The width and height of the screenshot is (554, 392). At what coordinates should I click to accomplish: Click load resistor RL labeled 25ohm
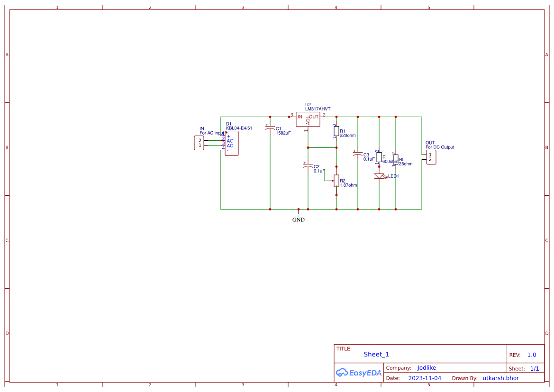pyautogui.click(x=395, y=160)
